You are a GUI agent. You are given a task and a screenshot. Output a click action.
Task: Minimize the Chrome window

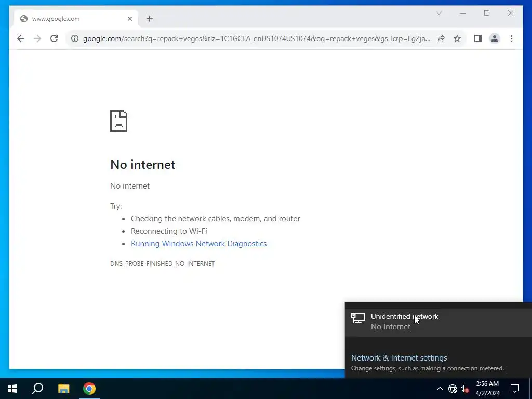tap(462, 13)
